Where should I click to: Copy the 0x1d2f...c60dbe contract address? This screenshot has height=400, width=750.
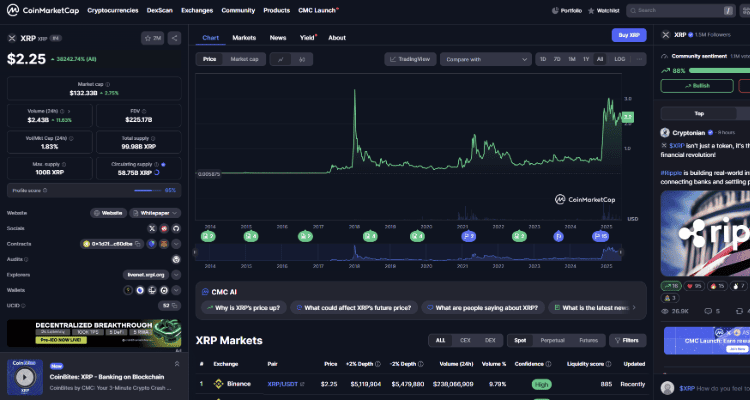tap(138, 244)
